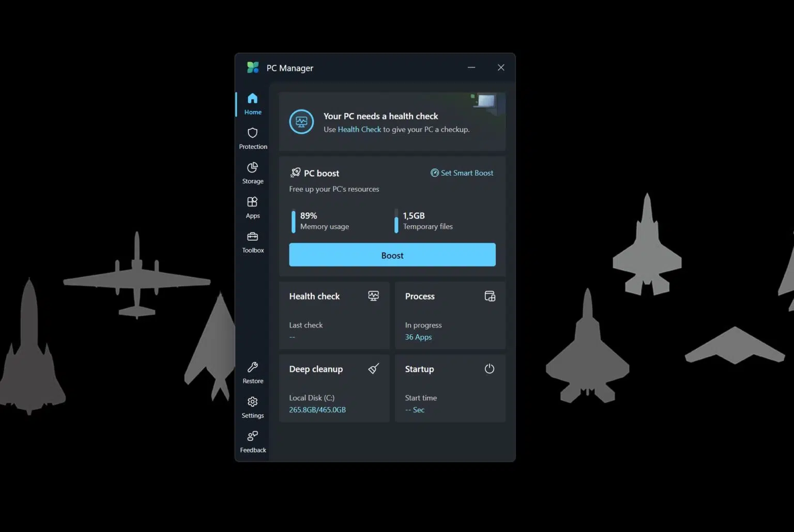Click the blue Boost button
This screenshot has width=794, height=532.
pyautogui.click(x=392, y=255)
